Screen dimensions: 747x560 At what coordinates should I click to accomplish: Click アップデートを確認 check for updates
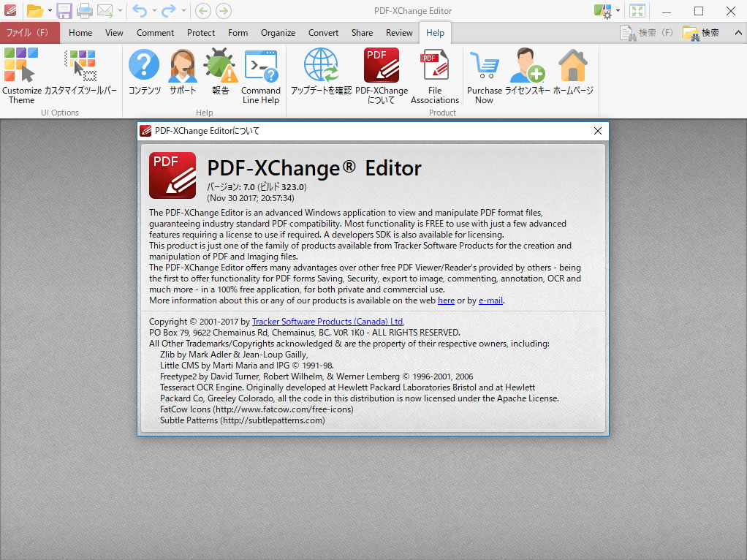pyautogui.click(x=321, y=72)
